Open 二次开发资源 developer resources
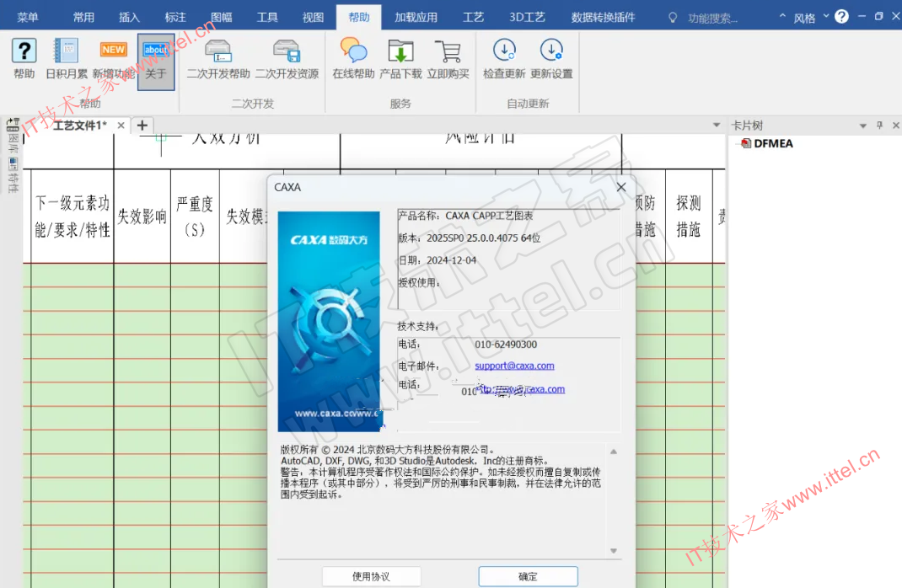 287,58
